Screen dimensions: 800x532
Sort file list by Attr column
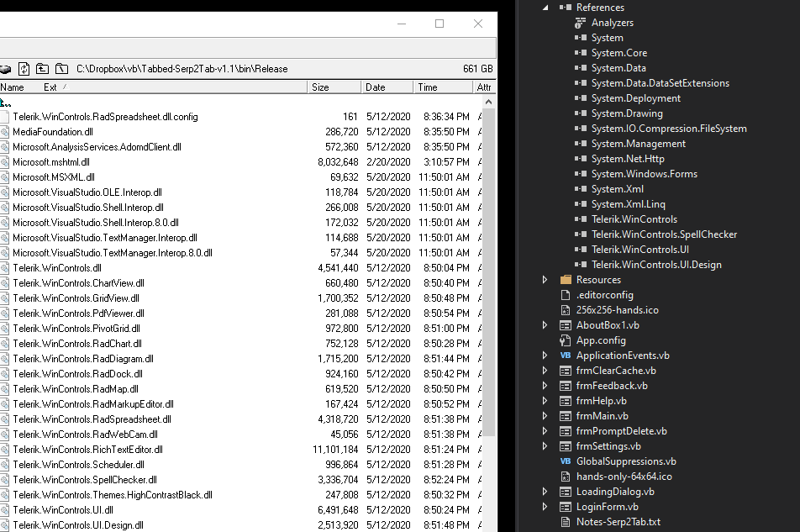coord(484,87)
